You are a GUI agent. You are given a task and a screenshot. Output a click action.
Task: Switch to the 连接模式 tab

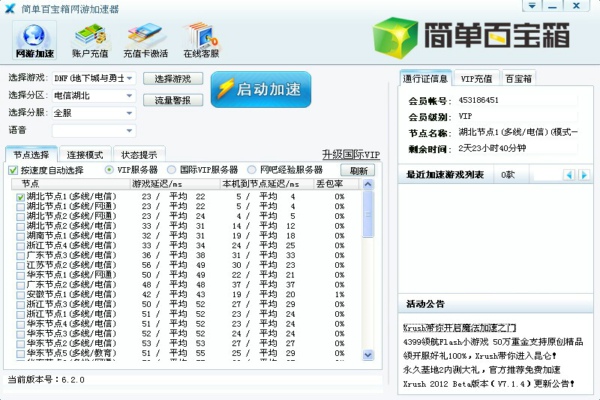point(85,155)
